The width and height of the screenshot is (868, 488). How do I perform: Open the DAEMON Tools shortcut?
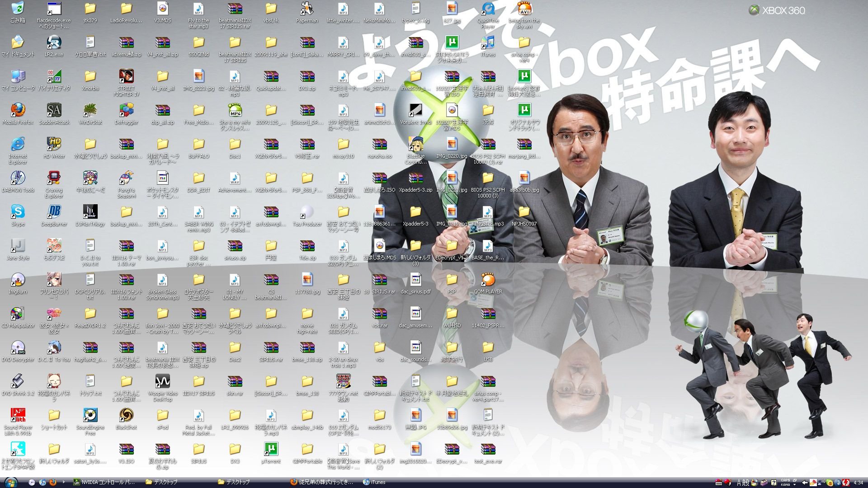click(18, 178)
